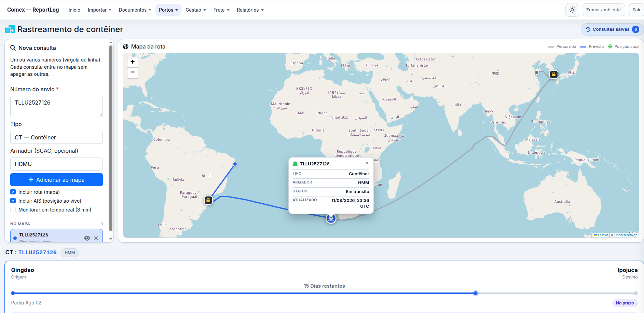Image resolution: width=644 pixels, height=313 pixels.
Task: Click the Sair button
Action: (x=636, y=10)
